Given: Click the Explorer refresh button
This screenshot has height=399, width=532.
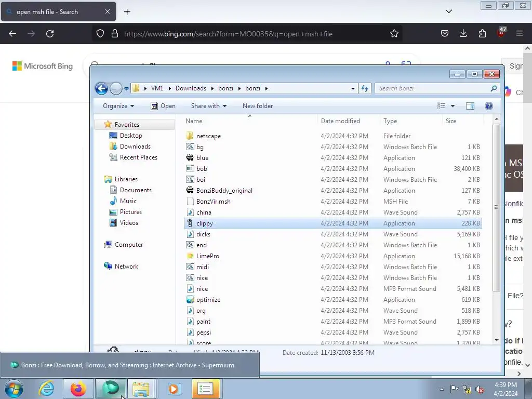Looking at the screenshot, I should (365, 88).
